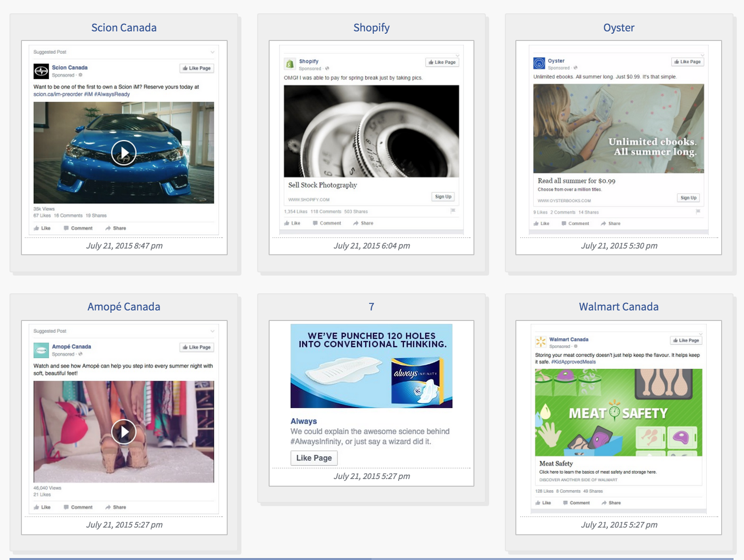744x560 pixels.
Task: Click the flag icon on Shopify ad
Action: pyautogui.click(x=453, y=210)
